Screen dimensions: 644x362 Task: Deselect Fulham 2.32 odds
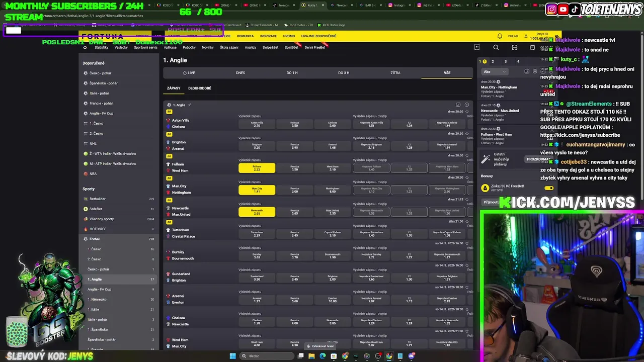click(257, 168)
